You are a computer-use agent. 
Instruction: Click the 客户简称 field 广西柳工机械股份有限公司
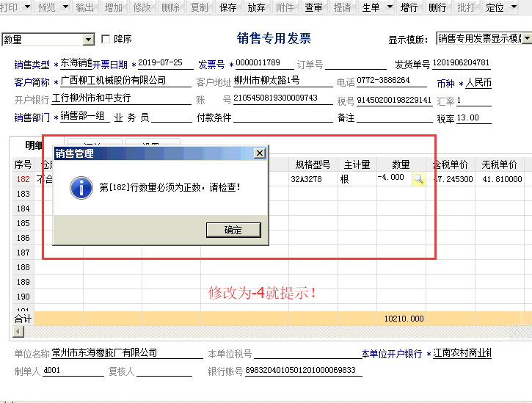[x=126, y=81]
